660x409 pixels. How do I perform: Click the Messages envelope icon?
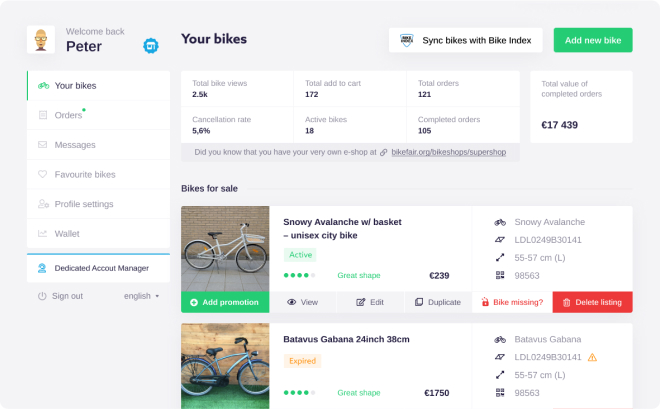[x=42, y=145]
